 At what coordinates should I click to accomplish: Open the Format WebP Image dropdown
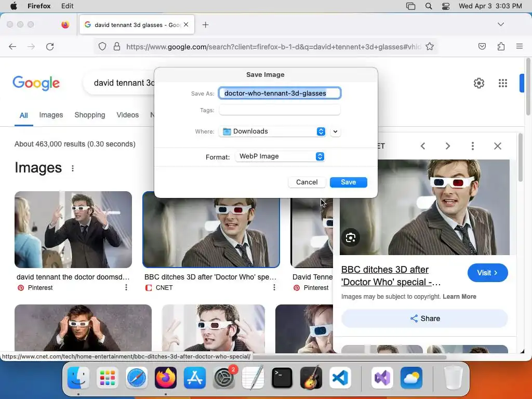(280, 156)
